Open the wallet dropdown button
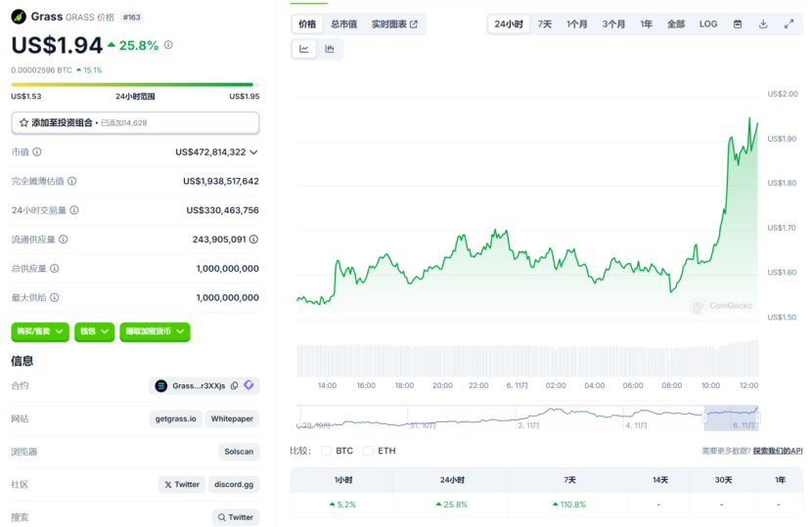 pyautogui.click(x=94, y=331)
